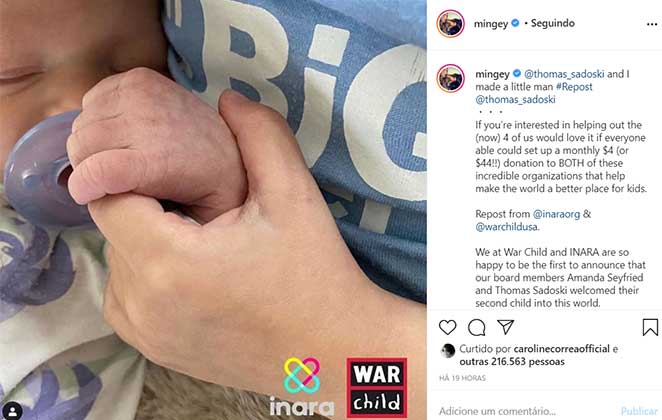This screenshot has width=662, height=420.
Task: Visit the @warchildusa profile link
Action: coord(507,227)
